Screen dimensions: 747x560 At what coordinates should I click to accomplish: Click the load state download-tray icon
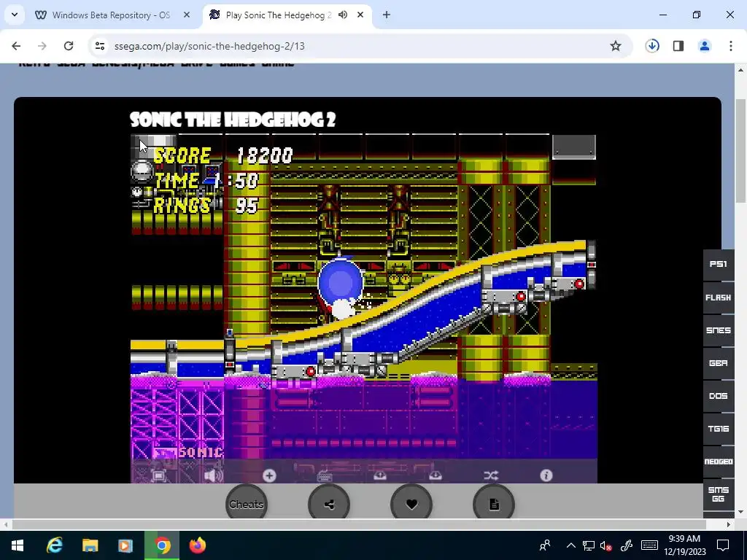coord(436,475)
